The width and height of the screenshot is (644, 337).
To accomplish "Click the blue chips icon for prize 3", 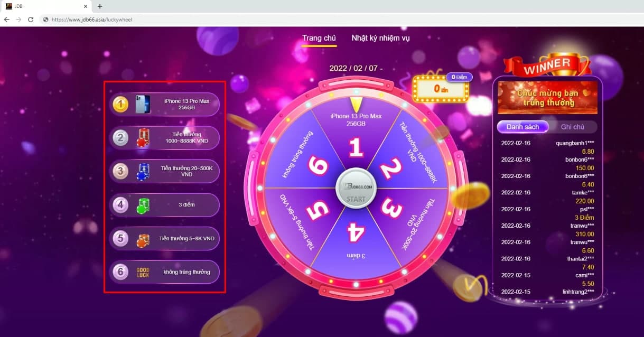I will [143, 171].
